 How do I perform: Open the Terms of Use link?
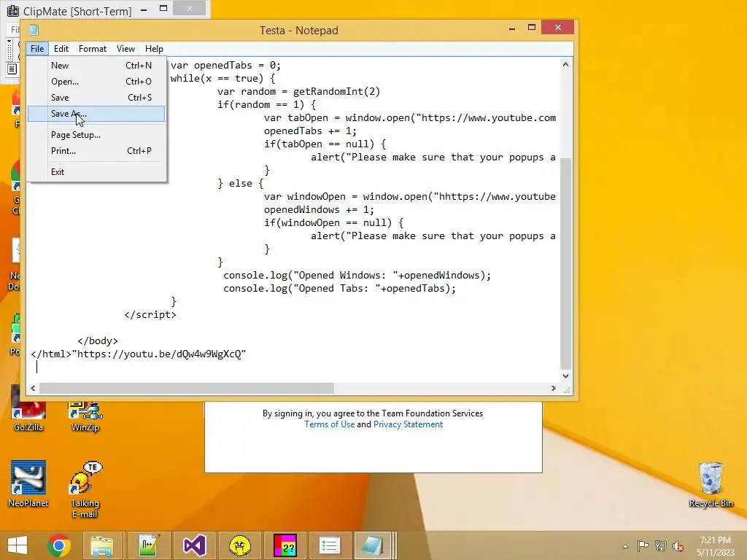click(329, 424)
